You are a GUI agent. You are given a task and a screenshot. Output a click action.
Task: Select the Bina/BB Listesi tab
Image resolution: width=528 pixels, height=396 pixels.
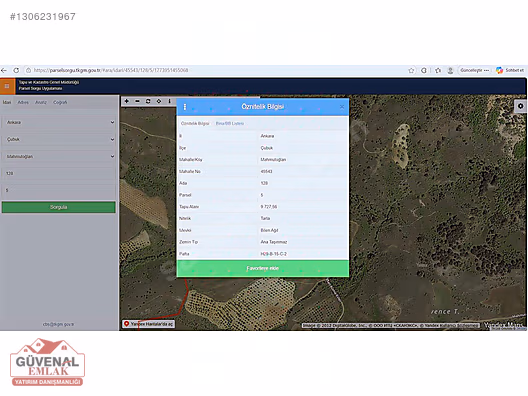pyautogui.click(x=230, y=124)
